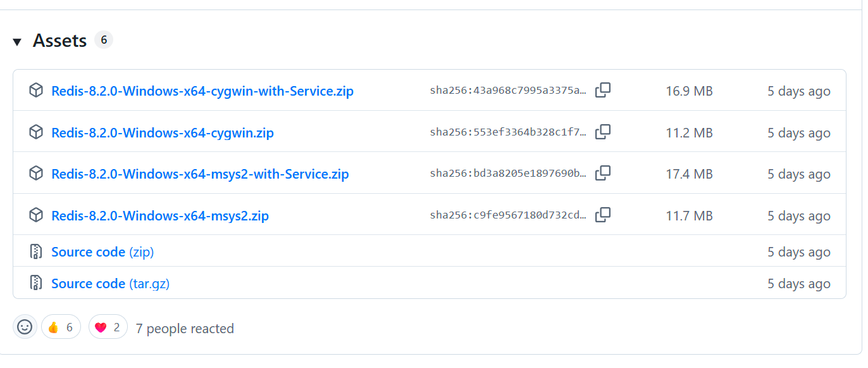Click sha256:43a968c7995a3375a hash text
This screenshot has width=868, height=368.
(x=508, y=91)
